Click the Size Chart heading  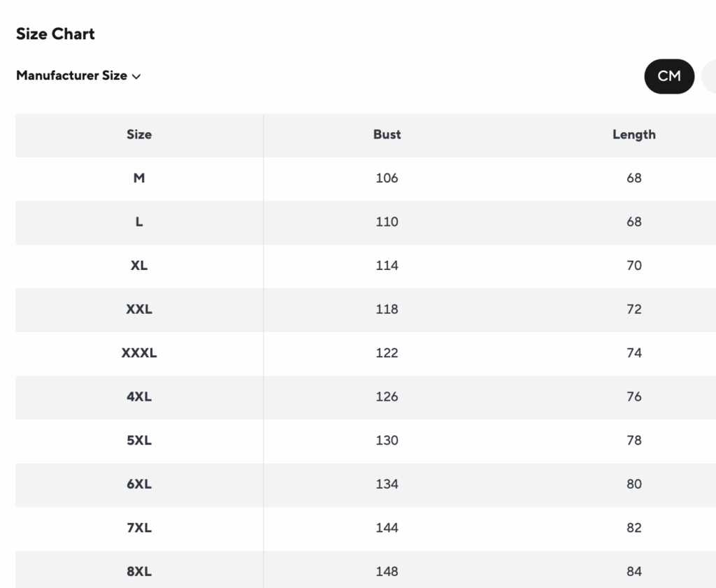pos(55,34)
